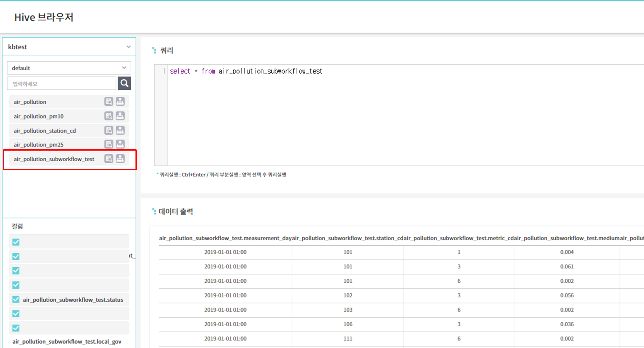The image size is (644, 348).
Task: Schema structure icon for air_pollution_station_cd
Action: click(120, 130)
